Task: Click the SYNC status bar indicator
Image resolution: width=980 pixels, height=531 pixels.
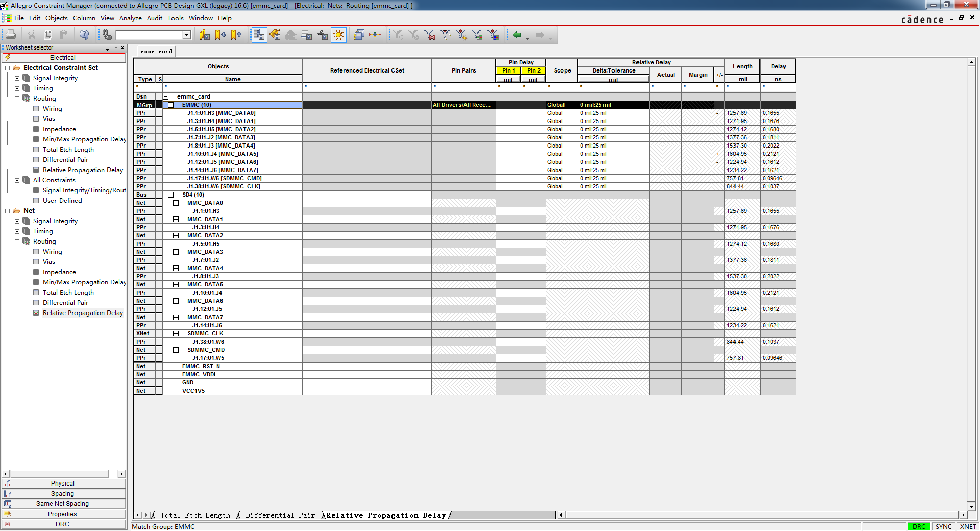Action: click(x=943, y=526)
